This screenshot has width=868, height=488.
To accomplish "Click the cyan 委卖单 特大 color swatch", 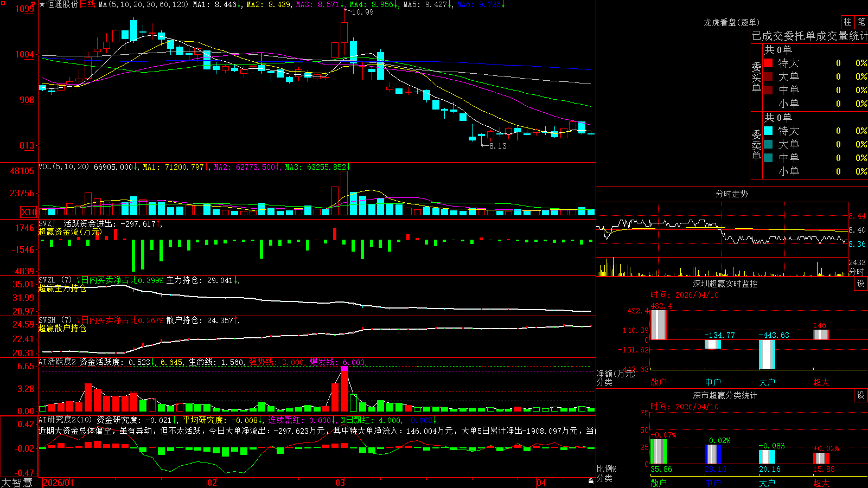I will click(x=768, y=131).
